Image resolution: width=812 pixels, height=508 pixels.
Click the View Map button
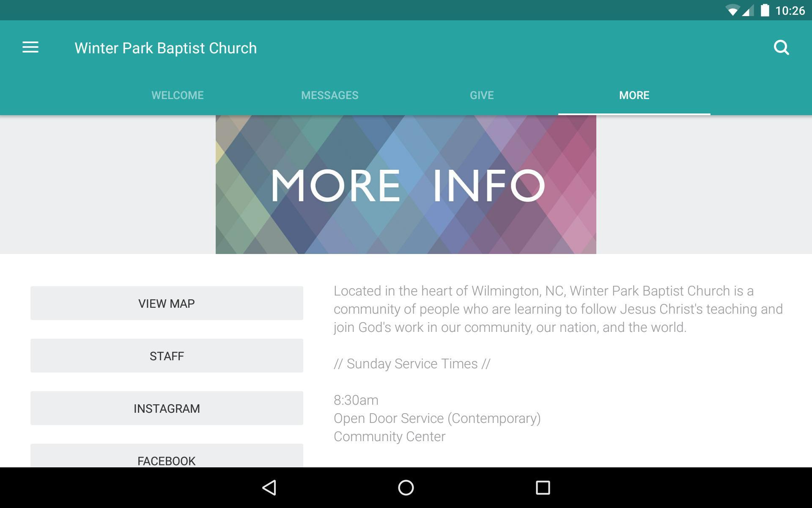[167, 303]
